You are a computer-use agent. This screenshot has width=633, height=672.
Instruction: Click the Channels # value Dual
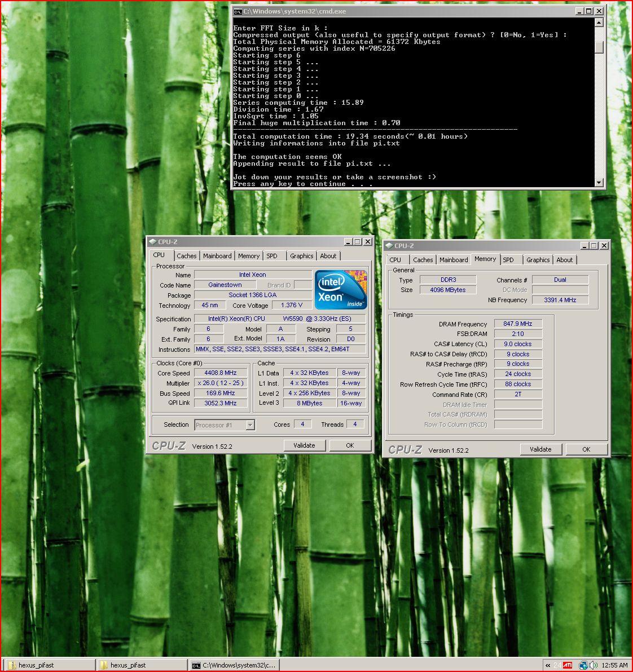coord(560,280)
